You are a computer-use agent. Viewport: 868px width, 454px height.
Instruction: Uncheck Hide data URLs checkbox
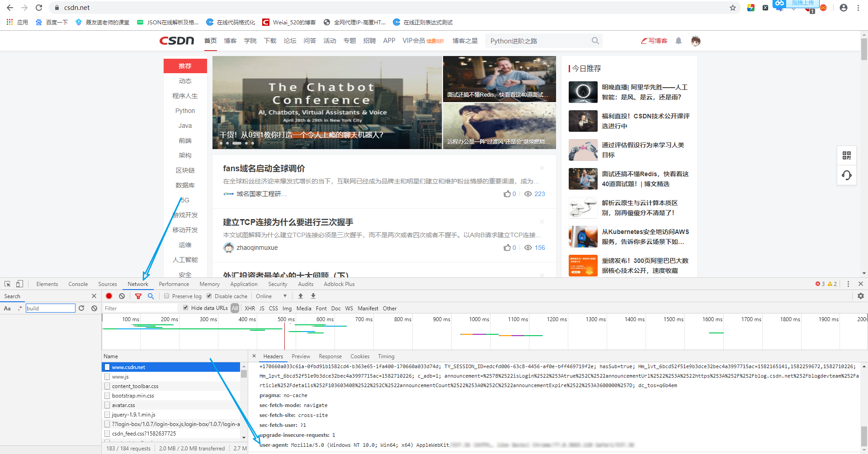[186, 308]
